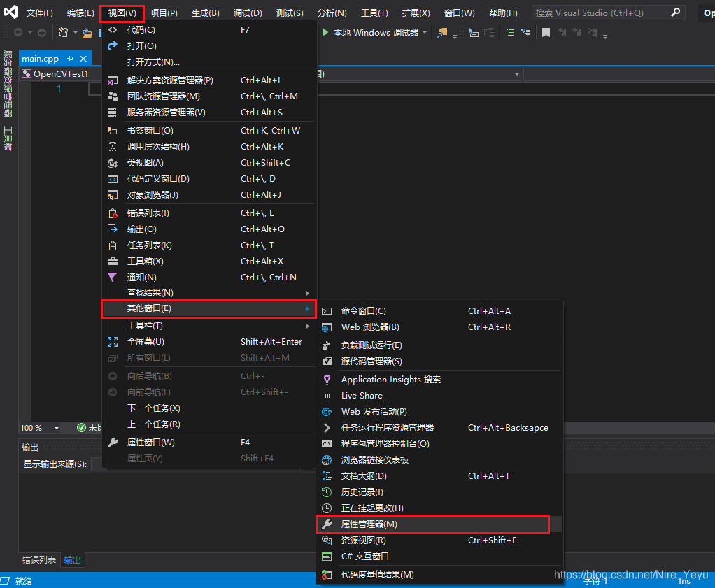Click the New Project toolbar icon
Viewport: 715px width, 588px height.
pos(64,32)
